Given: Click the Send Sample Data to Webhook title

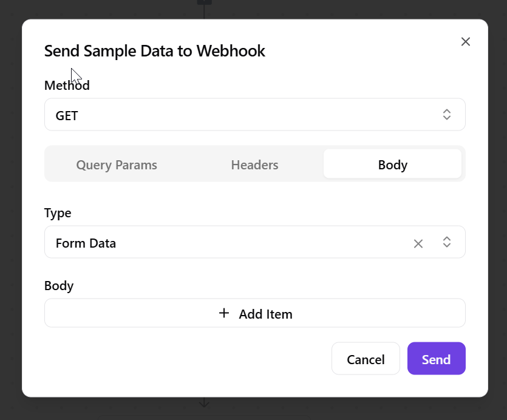Looking at the screenshot, I should click(155, 51).
